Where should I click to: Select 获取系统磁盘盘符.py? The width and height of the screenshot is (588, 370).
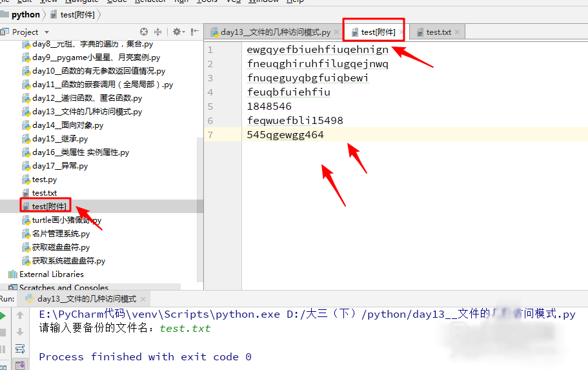(68, 260)
